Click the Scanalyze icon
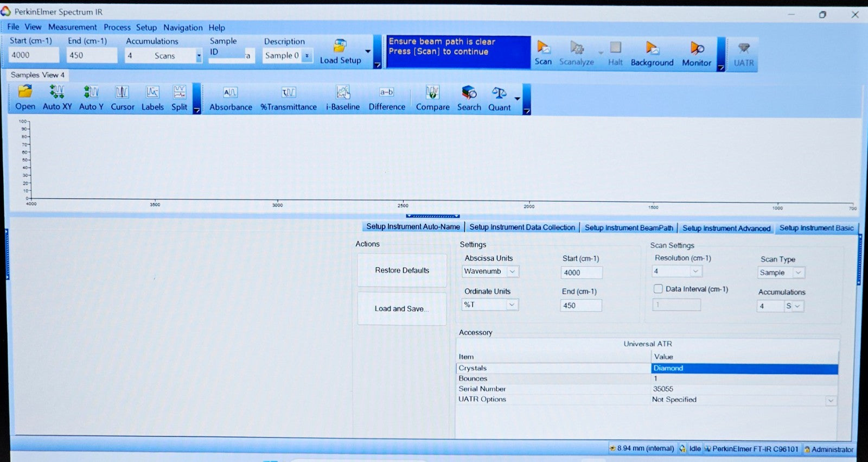This screenshot has height=462, width=868. pyautogui.click(x=577, y=48)
